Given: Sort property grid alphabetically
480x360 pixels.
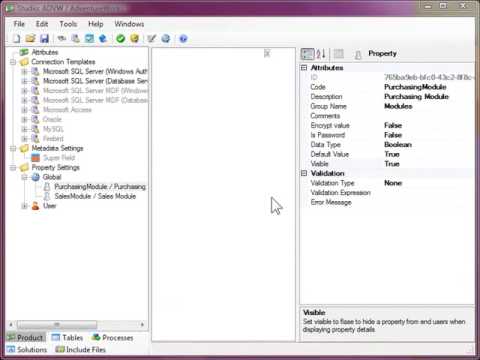Looking at the screenshot, I should pyautogui.click(x=321, y=54).
